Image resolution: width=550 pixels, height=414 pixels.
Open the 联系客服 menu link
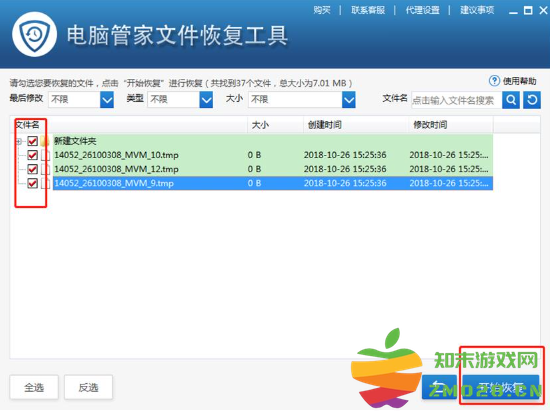point(368,10)
